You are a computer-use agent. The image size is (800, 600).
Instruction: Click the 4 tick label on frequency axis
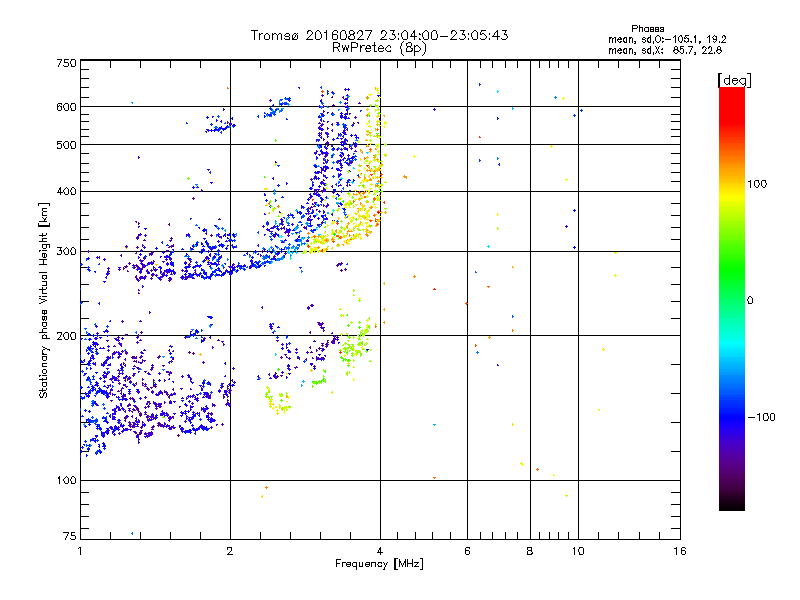[380, 551]
